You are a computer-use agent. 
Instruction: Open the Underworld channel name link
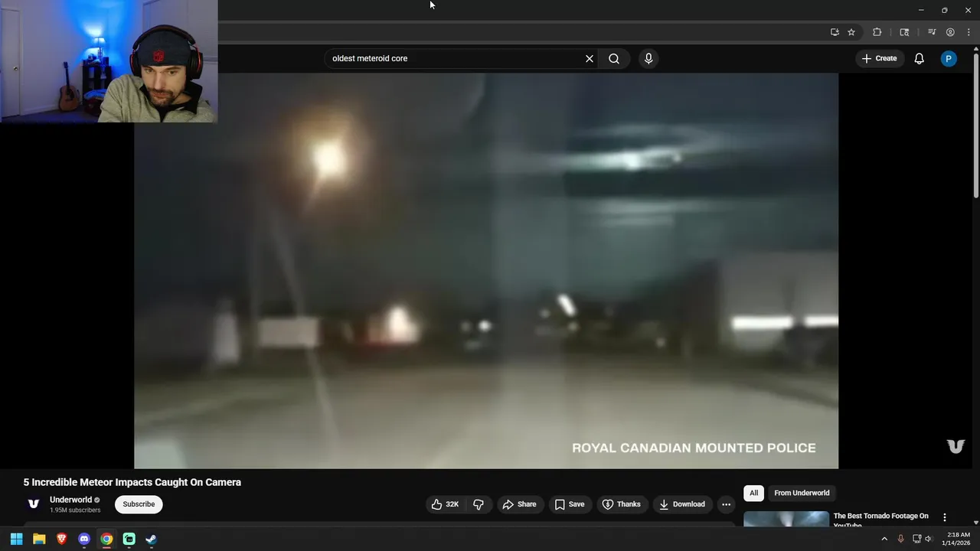pyautogui.click(x=70, y=500)
